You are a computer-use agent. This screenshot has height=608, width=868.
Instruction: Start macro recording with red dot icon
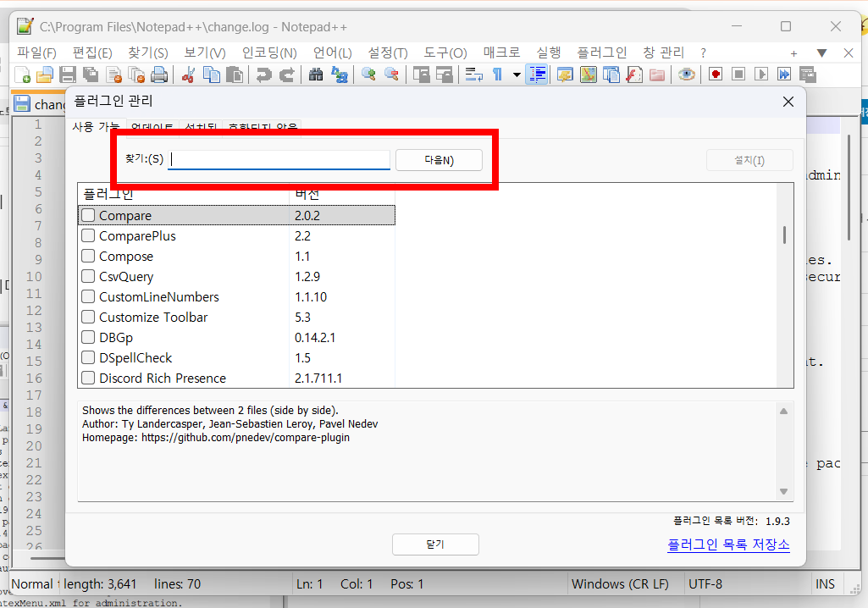click(x=716, y=75)
